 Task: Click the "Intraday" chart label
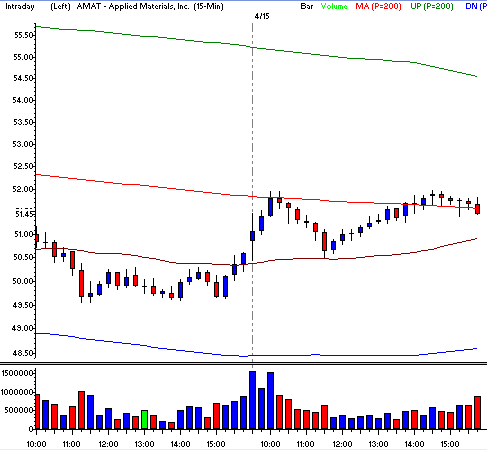[x=20, y=6]
